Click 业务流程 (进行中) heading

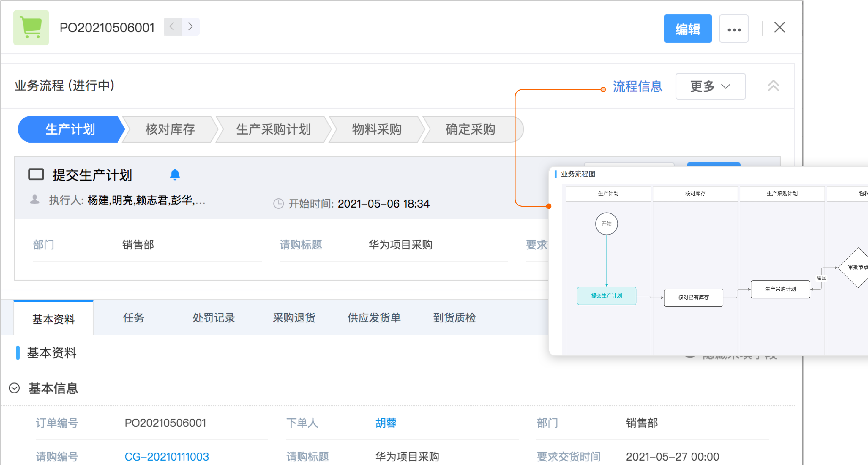64,85
